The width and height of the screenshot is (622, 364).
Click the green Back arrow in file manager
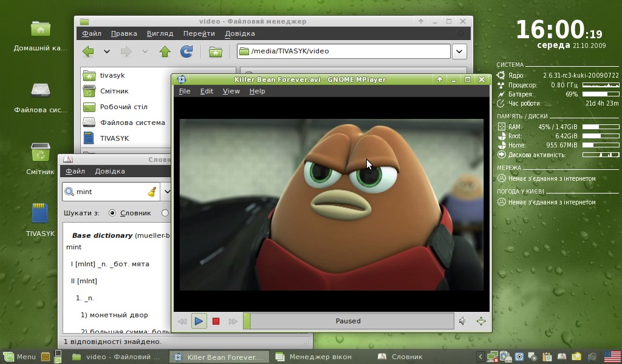click(88, 51)
